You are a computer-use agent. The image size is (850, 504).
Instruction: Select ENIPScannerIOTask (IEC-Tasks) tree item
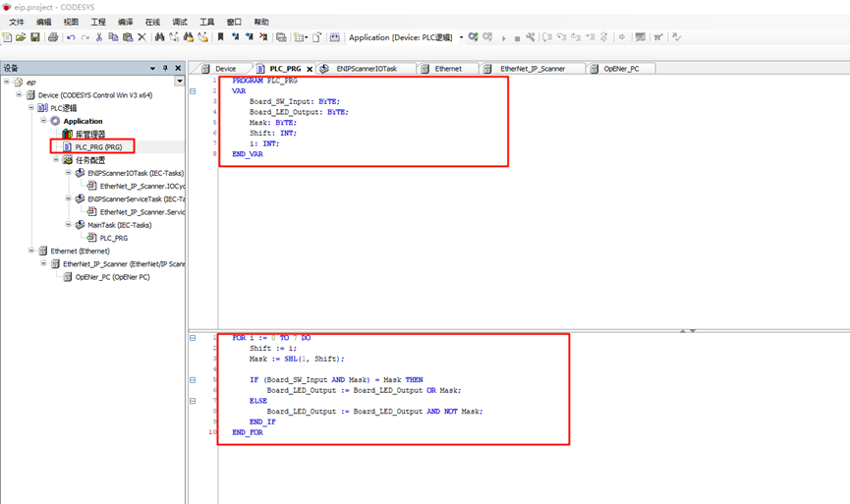tap(136, 173)
